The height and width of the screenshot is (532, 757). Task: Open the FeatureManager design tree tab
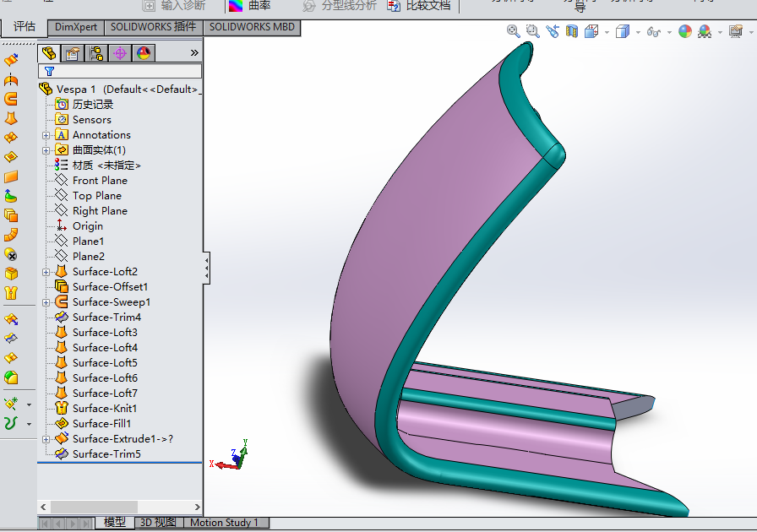49,53
